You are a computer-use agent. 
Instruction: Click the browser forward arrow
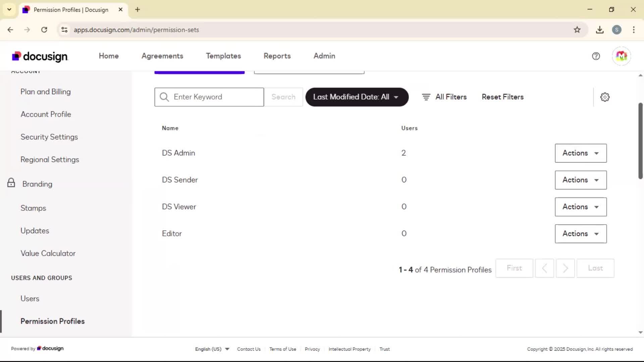(27, 30)
